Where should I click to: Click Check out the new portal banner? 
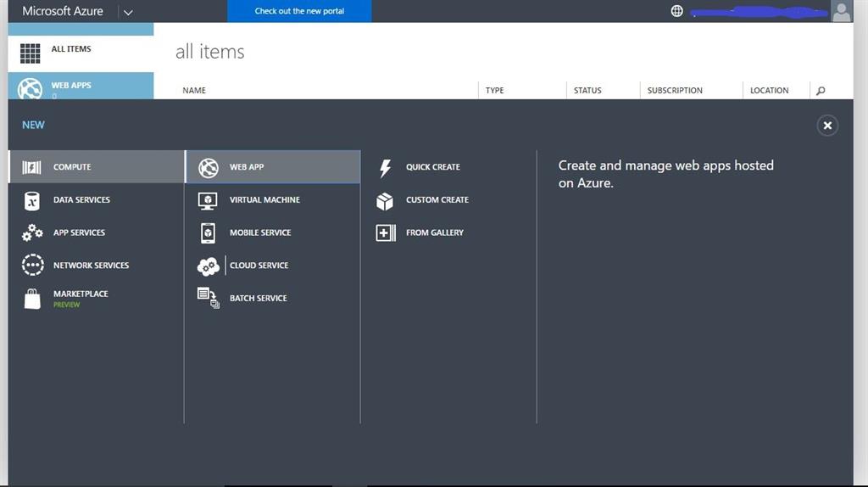[x=299, y=11]
